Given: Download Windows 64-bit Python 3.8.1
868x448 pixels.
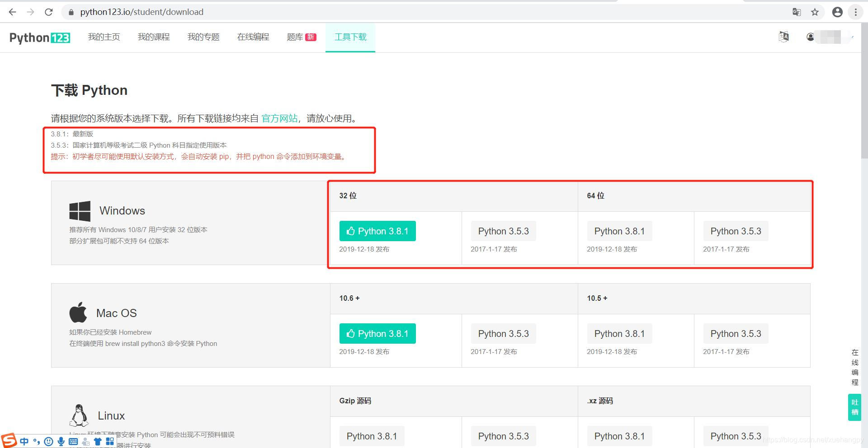Looking at the screenshot, I should coord(619,231).
